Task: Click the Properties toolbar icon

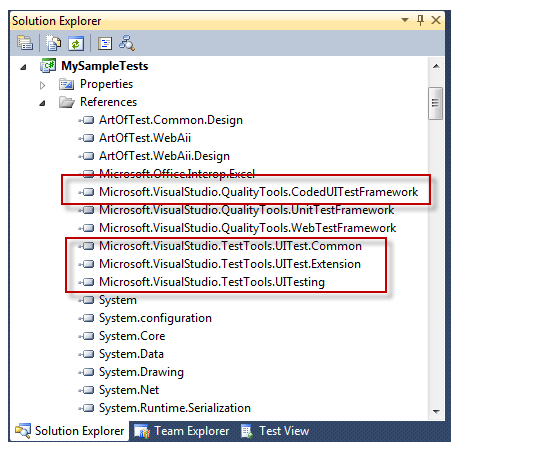Action: tap(25, 43)
